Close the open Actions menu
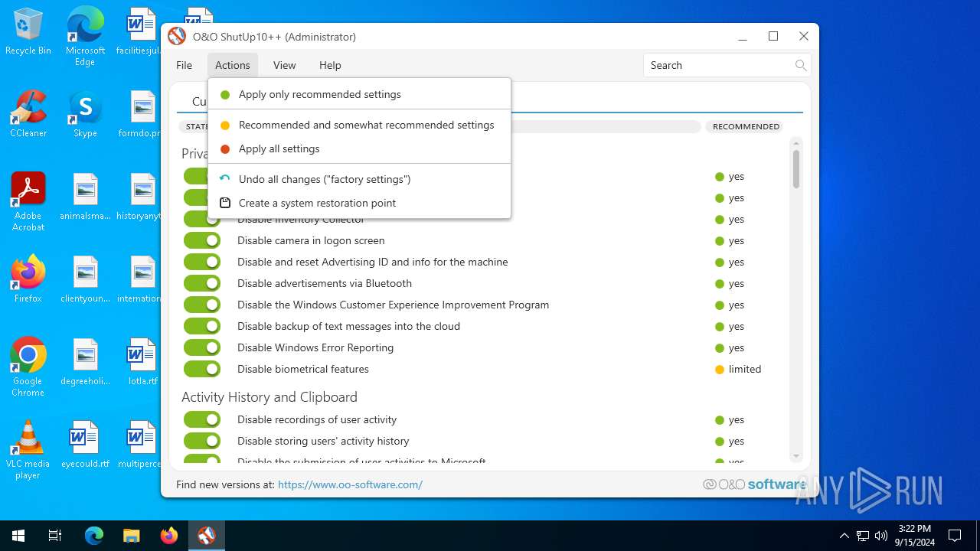The width and height of the screenshot is (980, 551). click(233, 65)
